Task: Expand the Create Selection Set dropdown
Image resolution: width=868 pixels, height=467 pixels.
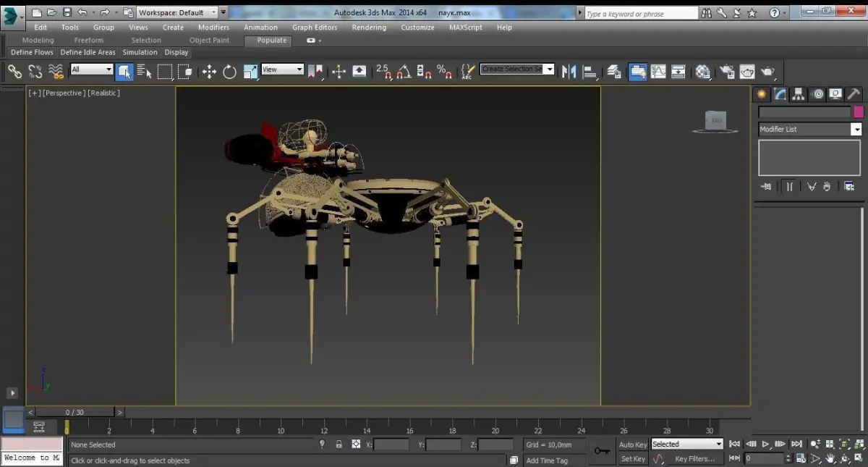Action: 550,69
